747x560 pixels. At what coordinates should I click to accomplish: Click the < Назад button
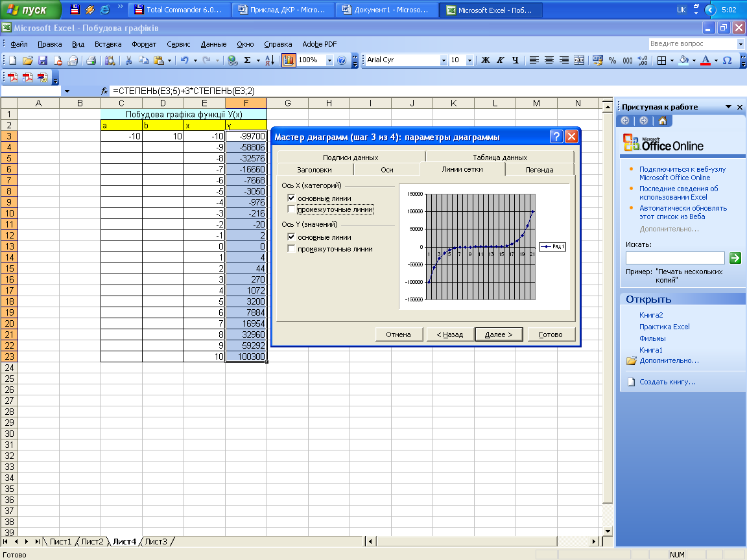450,334
